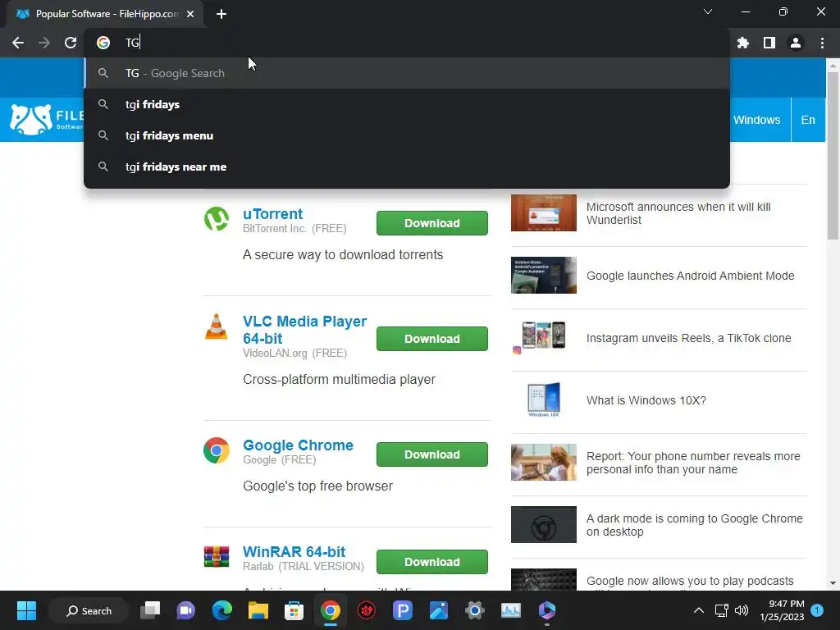Download uTorrent

431,223
